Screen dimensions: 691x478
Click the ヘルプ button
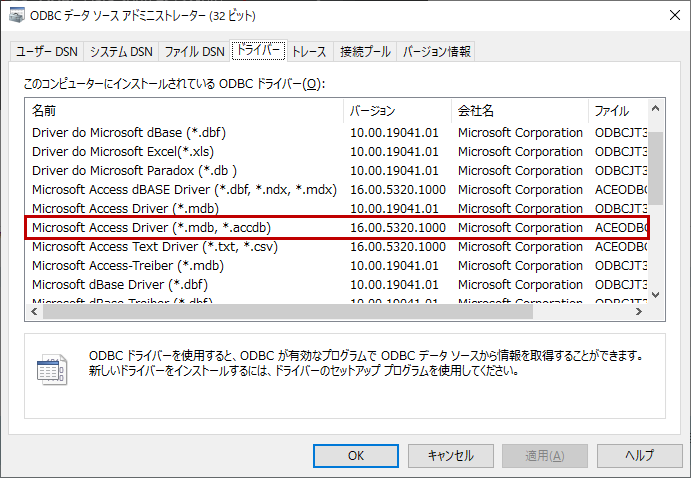tap(639, 456)
